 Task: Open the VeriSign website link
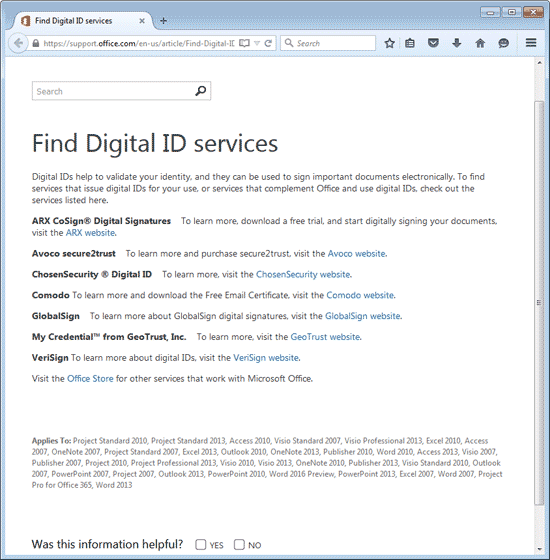(x=266, y=358)
